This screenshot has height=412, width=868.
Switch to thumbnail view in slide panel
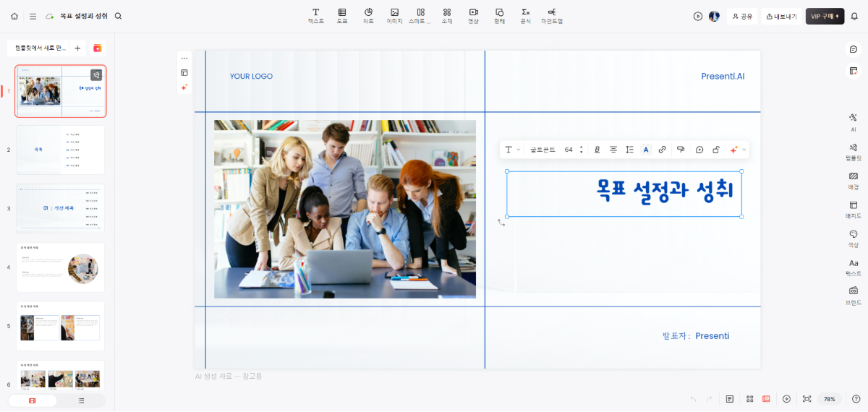click(33, 400)
